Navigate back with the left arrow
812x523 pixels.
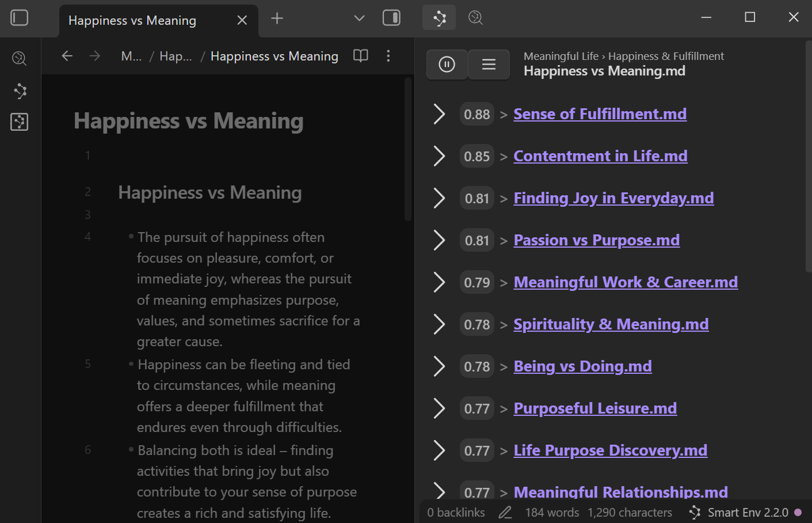pos(67,56)
